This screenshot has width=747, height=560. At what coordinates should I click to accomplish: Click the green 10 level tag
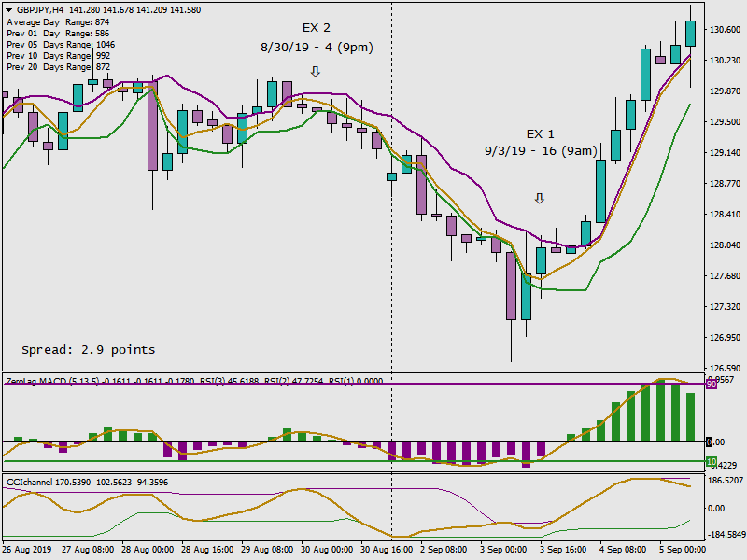coord(712,461)
